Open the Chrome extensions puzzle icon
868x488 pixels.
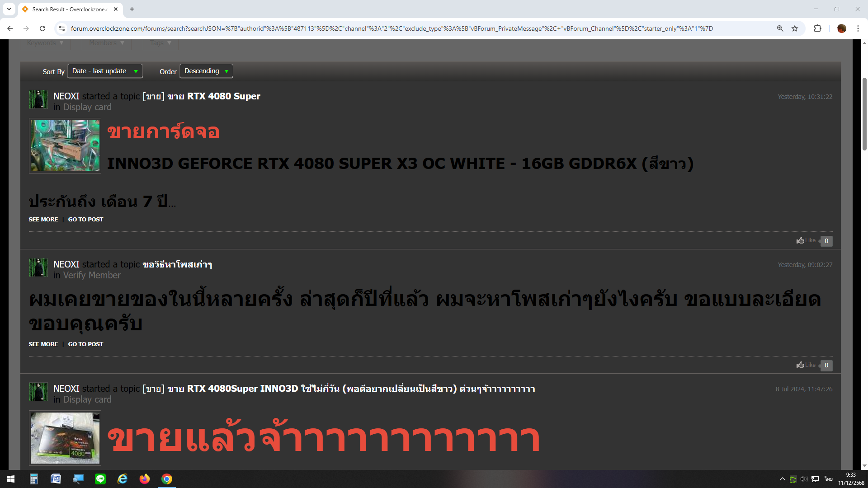click(817, 28)
